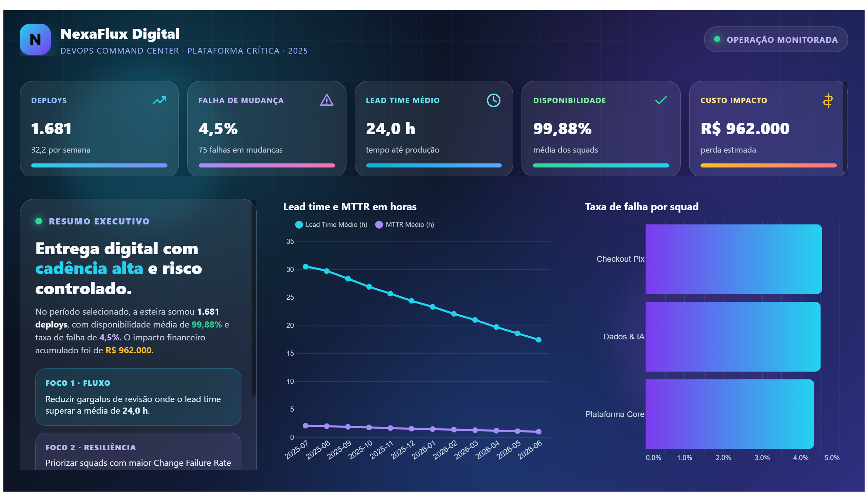Viewport: 868px width, 495px height.
Task: Select the Disponibilidade green progress bar
Action: (601, 165)
